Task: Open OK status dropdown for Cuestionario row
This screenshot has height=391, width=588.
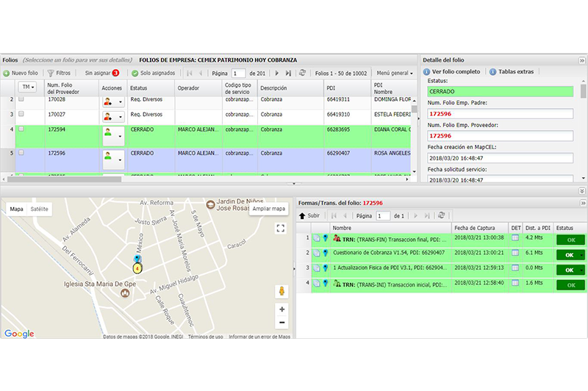Action: (x=581, y=255)
